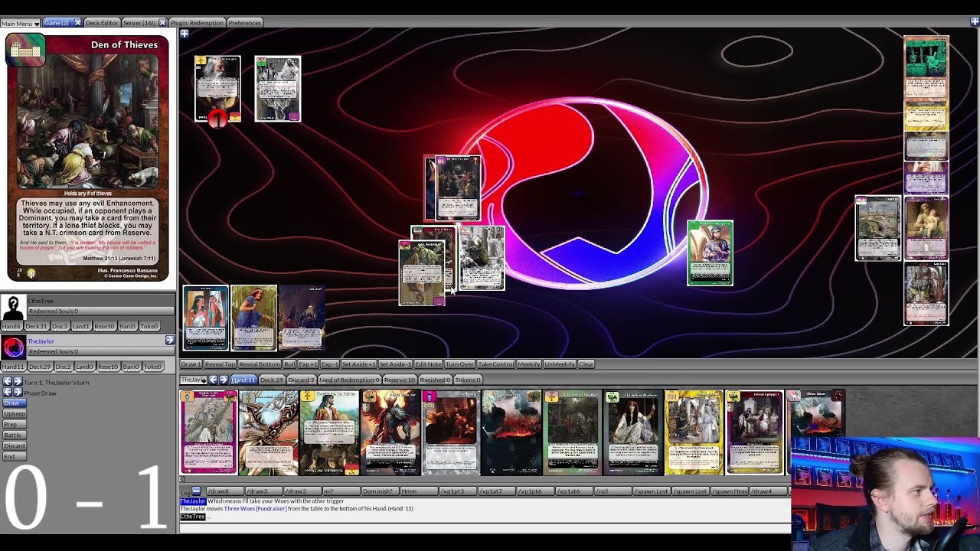Viewport: 980px width, 551px height.
Task: Click the Meekify button
Action: (x=529, y=364)
